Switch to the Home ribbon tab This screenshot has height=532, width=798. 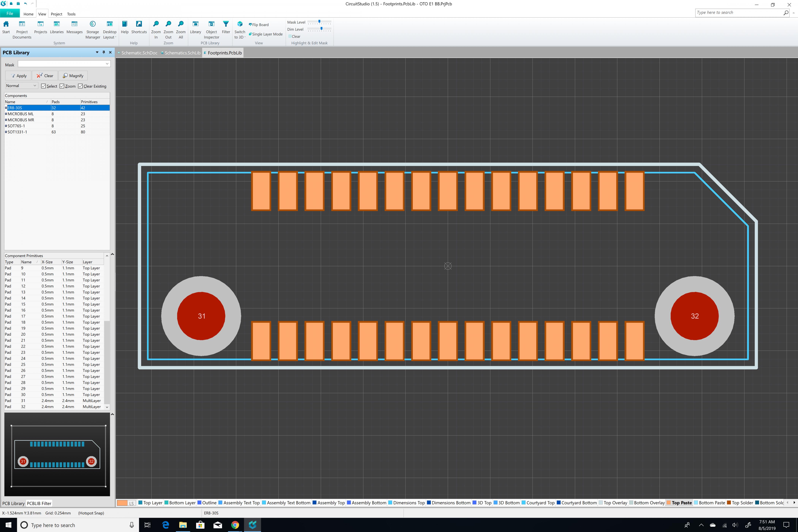(x=28, y=14)
